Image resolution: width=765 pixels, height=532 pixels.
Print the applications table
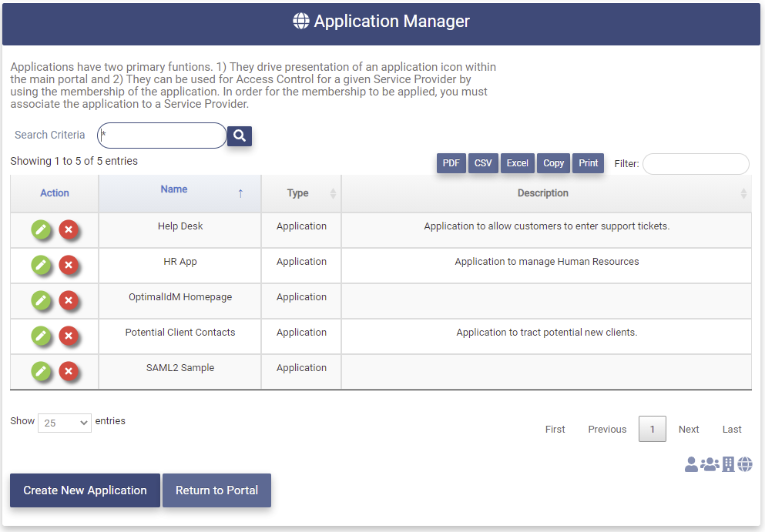point(588,163)
